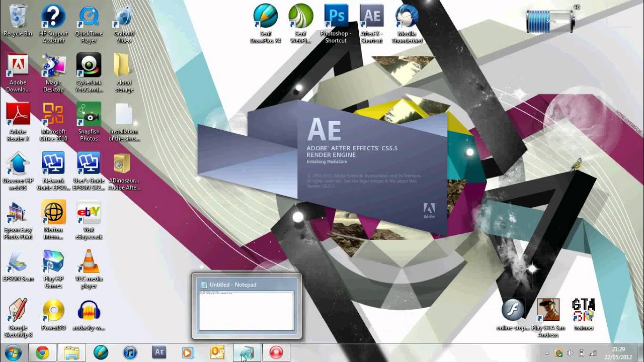Select the Serif WebPlus desktop icon
Viewport: 644px width, 362px height.
[x=300, y=24]
